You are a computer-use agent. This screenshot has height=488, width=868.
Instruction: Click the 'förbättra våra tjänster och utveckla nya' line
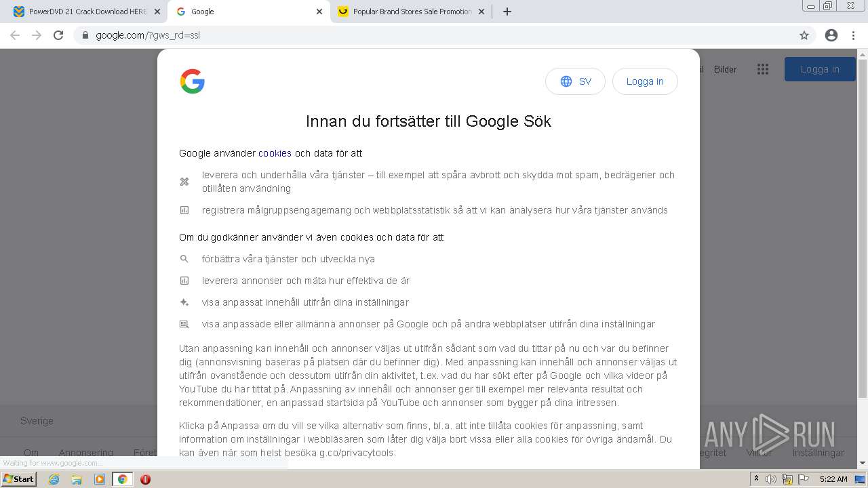(288, 259)
